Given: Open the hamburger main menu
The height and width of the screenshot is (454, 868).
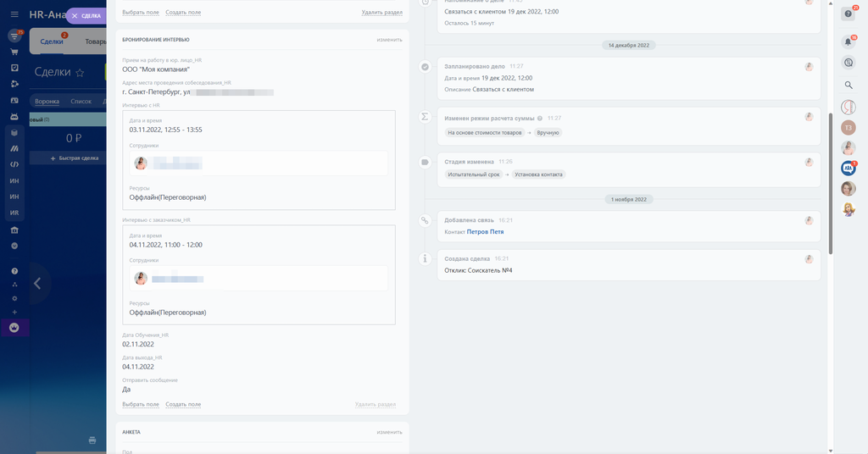Looking at the screenshot, I should tap(14, 14).
